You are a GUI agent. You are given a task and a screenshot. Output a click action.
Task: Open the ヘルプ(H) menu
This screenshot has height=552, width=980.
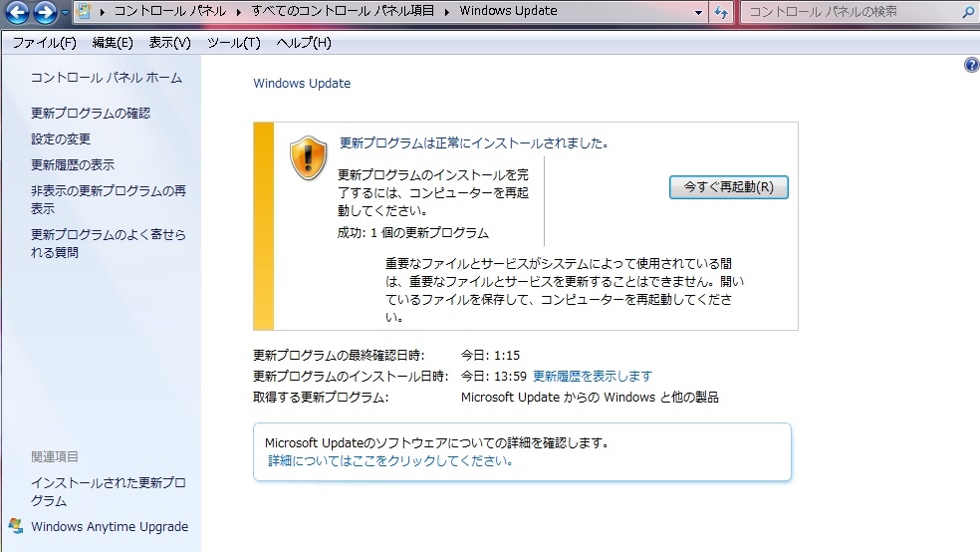[304, 43]
